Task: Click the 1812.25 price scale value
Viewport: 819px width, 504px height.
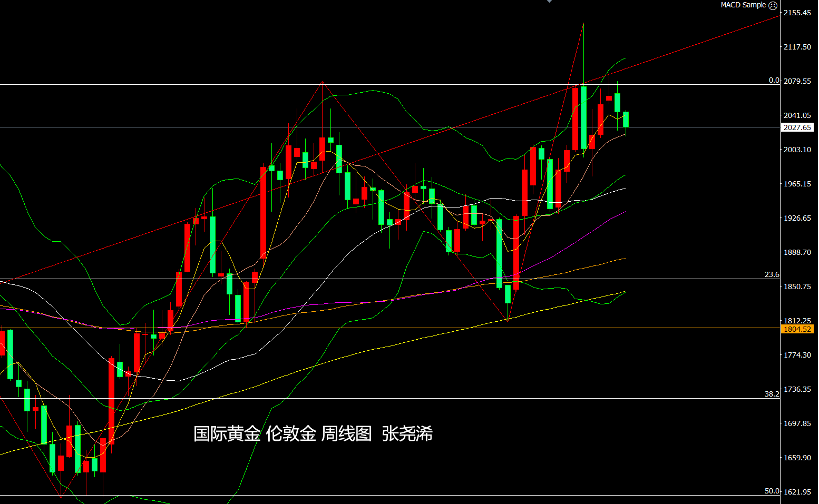Action: coord(797,321)
